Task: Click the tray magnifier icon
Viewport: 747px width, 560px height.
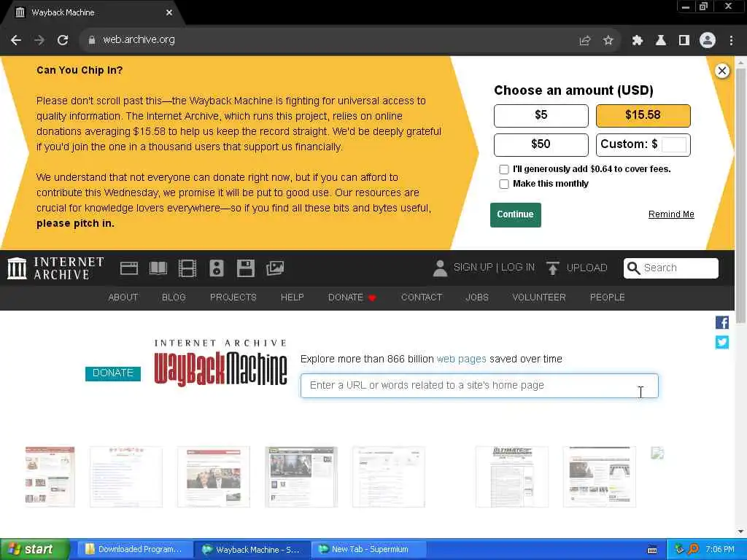Action: [x=693, y=550]
